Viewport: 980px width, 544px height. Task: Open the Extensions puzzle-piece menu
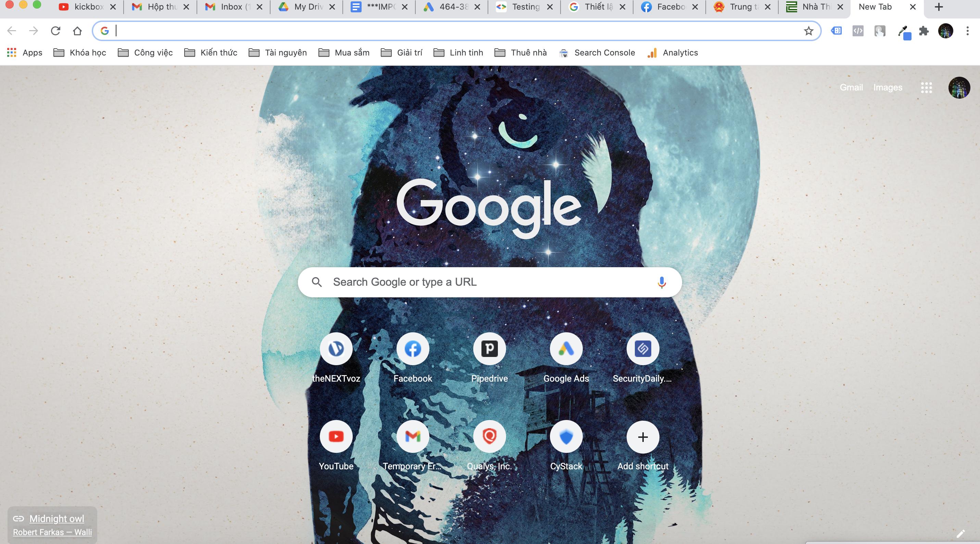click(x=924, y=31)
